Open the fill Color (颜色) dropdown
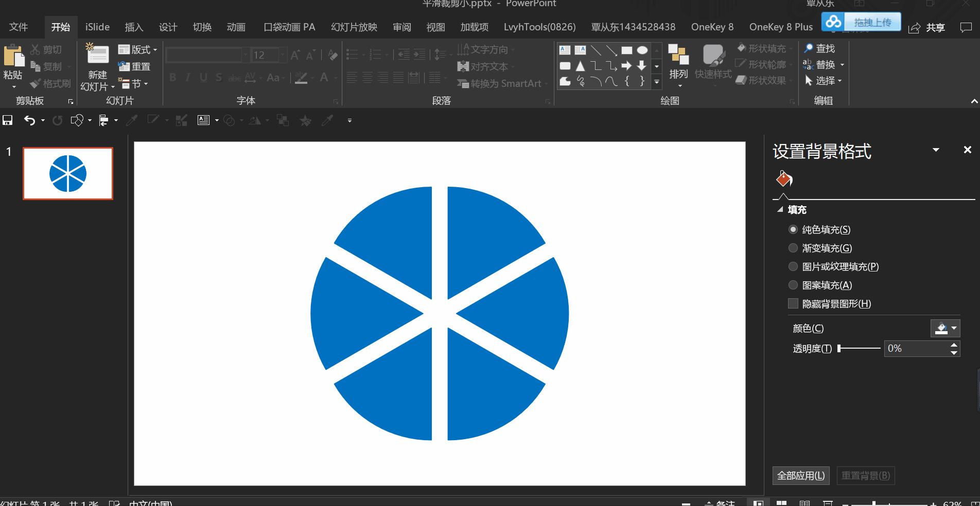980x506 pixels. tap(945, 328)
